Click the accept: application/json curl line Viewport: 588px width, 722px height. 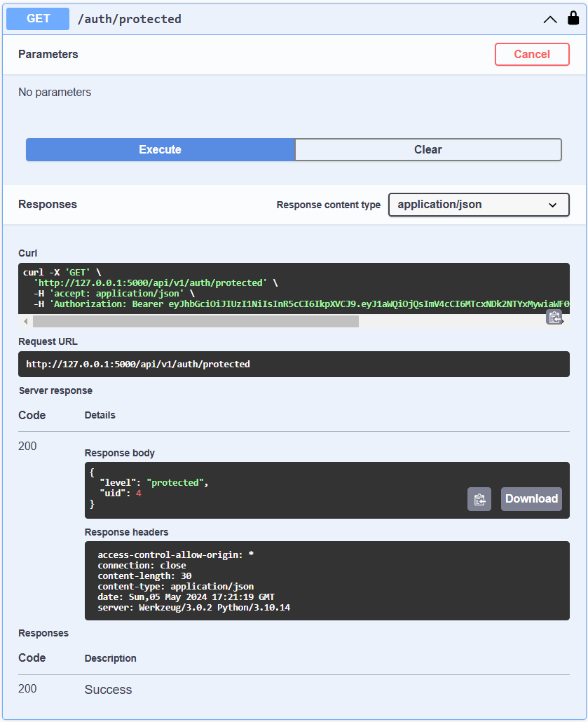tap(114, 293)
